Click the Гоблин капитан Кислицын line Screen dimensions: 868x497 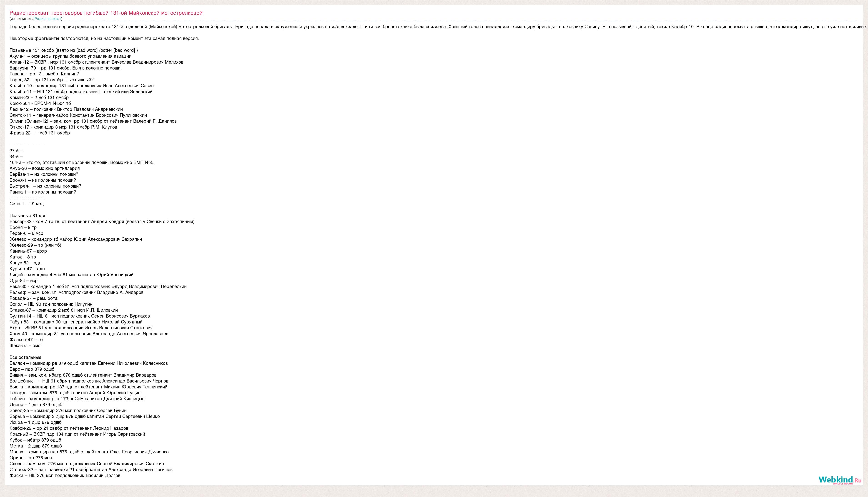click(77, 399)
